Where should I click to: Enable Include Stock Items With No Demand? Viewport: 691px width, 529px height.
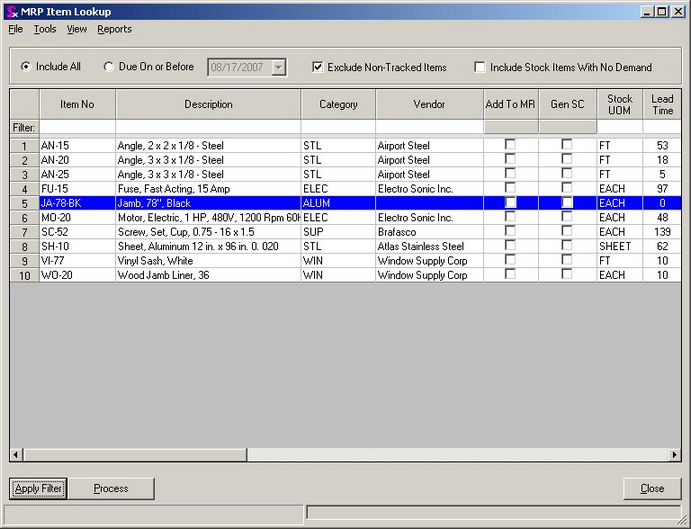(480, 67)
